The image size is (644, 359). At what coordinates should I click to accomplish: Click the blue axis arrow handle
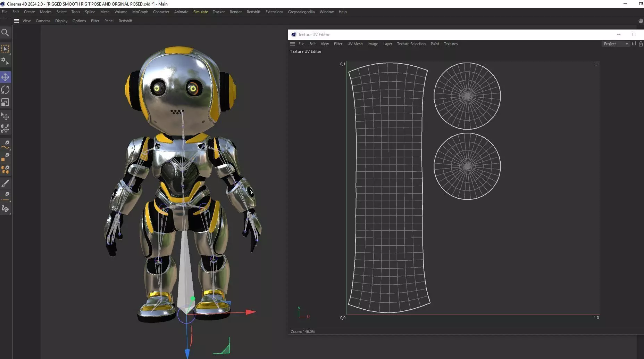click(x=187, y=354)
